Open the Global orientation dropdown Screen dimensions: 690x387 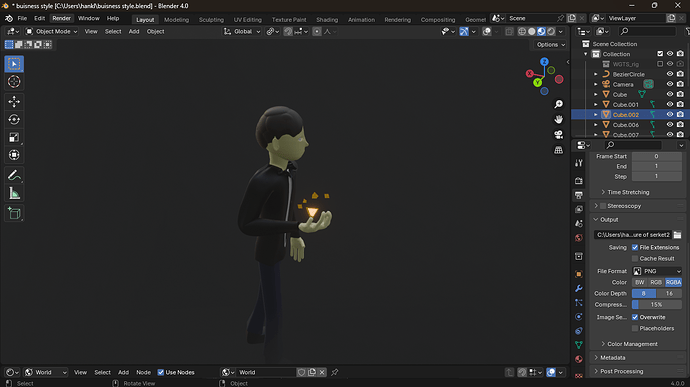pos(242,31)
